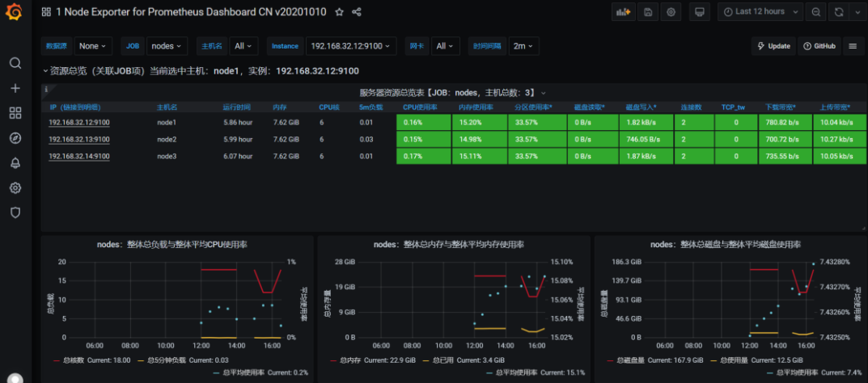The width and height of the screenshot is (868, 383).
Task: Add a new panel to dashboard
Action: (x=624, y=11)
